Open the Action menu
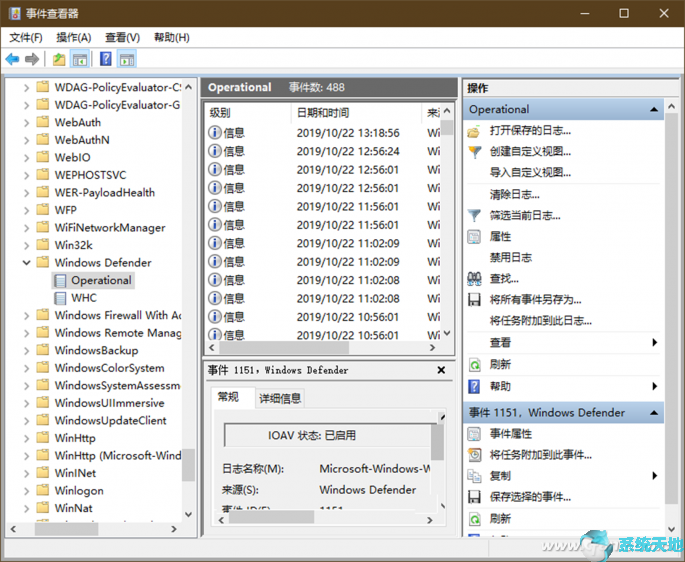Viewport: 685px width, 562px height. coord(74,38)
